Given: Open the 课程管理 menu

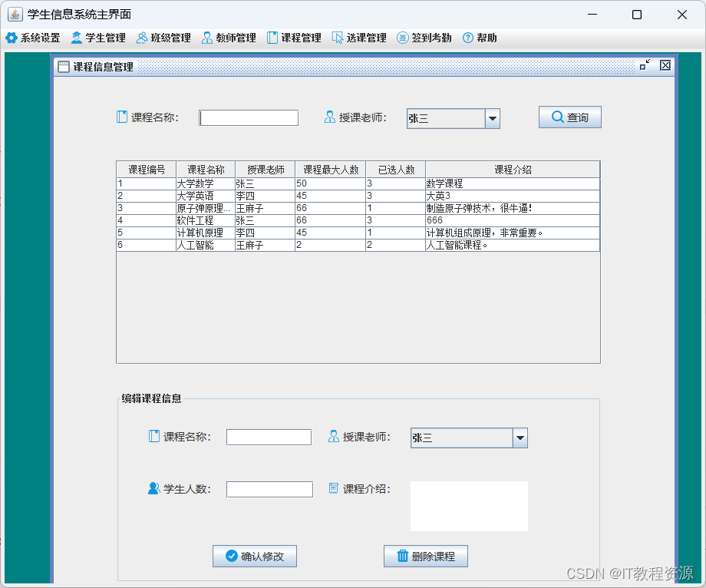Looking at the screenshot, I should 295,38.
